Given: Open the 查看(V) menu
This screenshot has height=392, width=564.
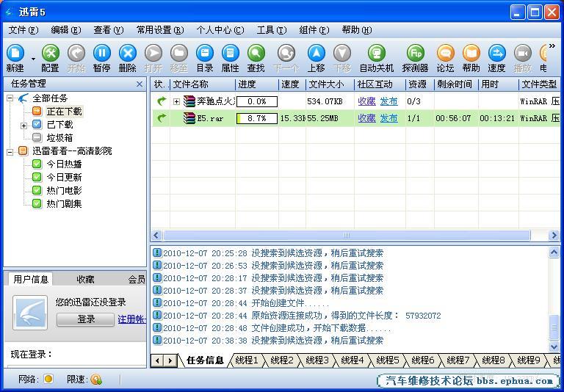Looking at the screenshot, I should [108, 30].
